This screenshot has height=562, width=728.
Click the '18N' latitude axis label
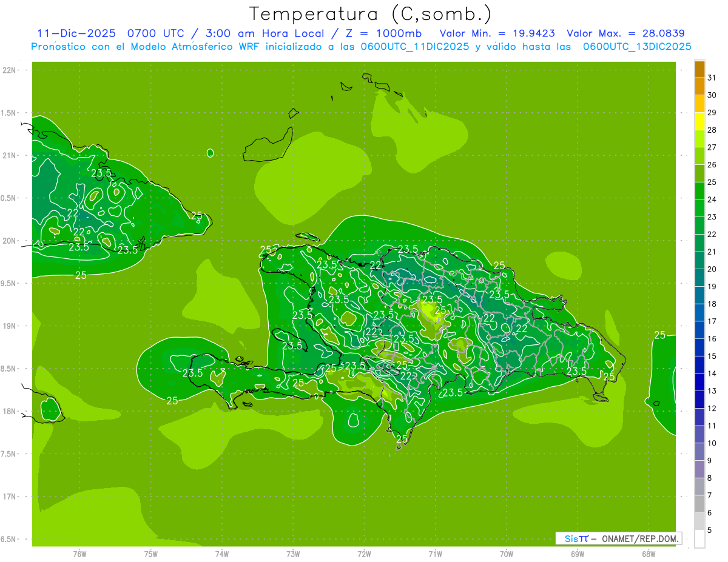point(10,411)
